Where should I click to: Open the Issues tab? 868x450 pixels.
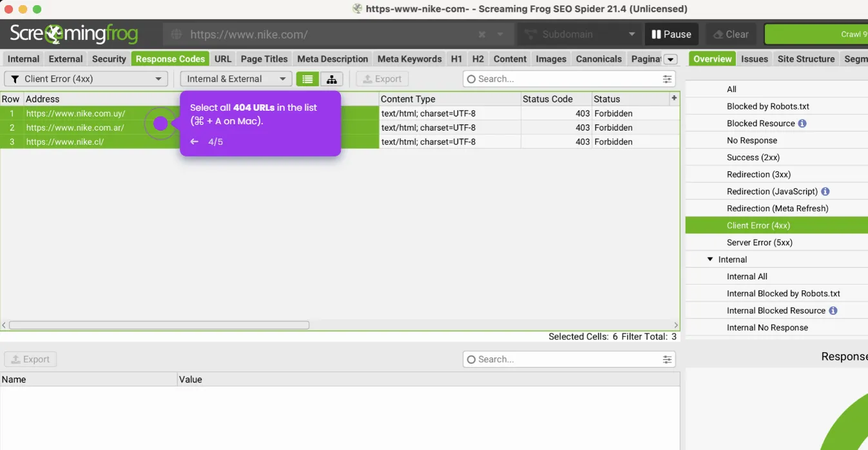click(754, 59)
